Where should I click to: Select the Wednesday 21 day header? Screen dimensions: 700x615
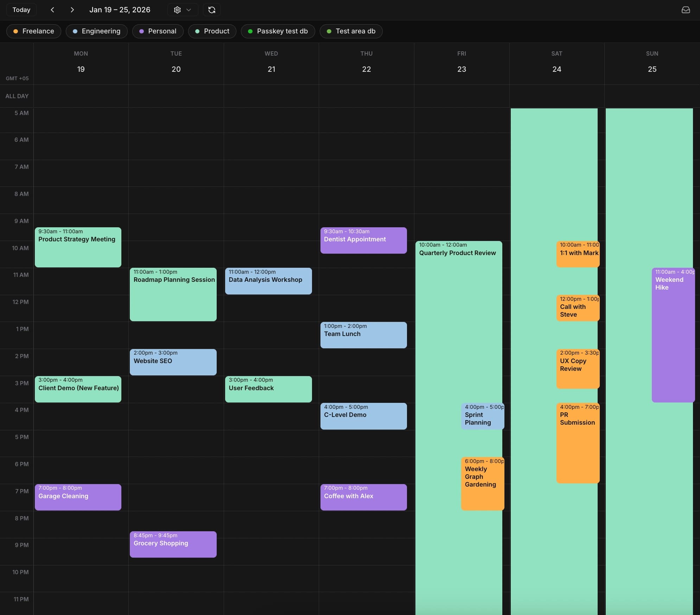(x=271, y=63)
